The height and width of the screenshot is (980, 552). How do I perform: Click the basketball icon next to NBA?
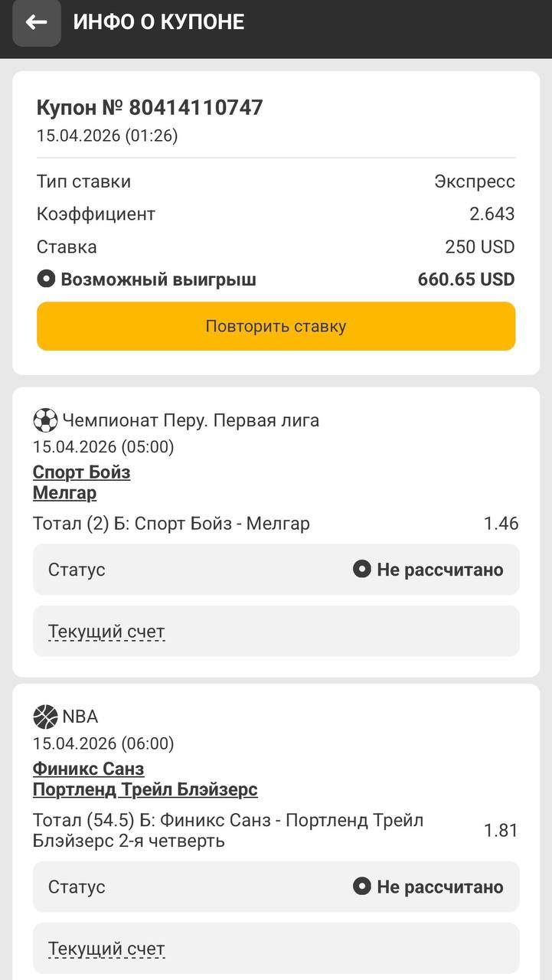tap(45, 717)
